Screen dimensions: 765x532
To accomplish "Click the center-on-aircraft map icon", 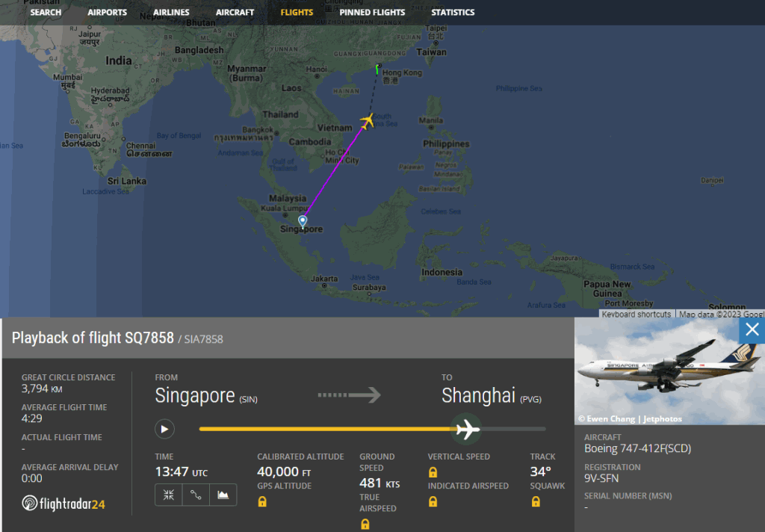I will pos(169,495).
